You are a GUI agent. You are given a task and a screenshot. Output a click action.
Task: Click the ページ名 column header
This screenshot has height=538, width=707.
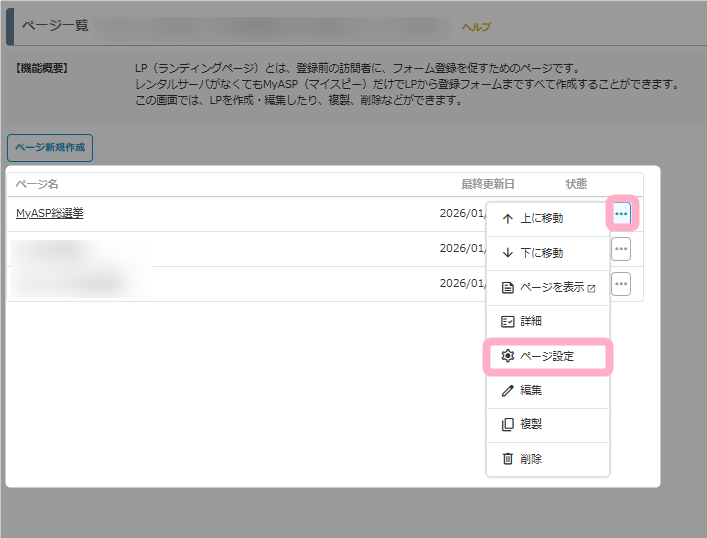37,184
